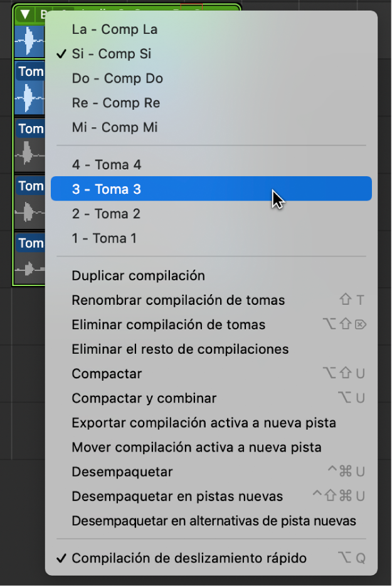Choose Renombrar compilación de tomas
The width and height of the screenshot is (392, 587).
pyautogui.click(x=178, y=300)
